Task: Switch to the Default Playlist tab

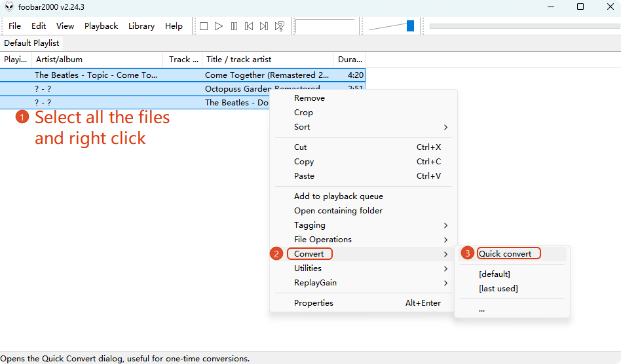Action: tap(31, 43)
